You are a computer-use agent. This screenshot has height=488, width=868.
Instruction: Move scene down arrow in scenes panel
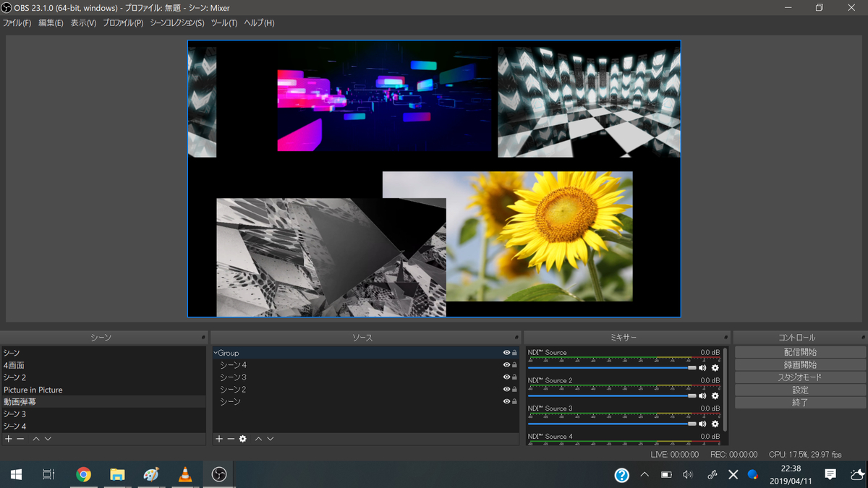(x=48, y=439)
